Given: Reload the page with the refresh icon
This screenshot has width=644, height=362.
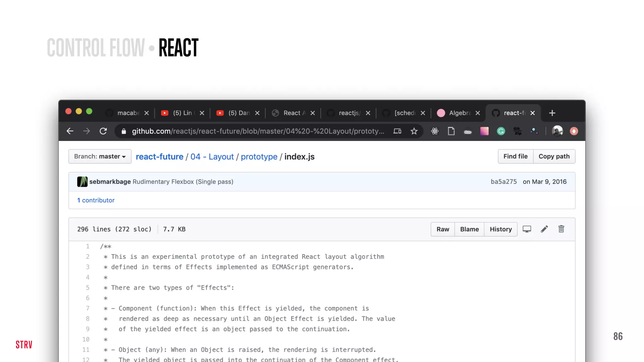Looking at the screenshot, I should pyautogui.click(x=103, y=131).
